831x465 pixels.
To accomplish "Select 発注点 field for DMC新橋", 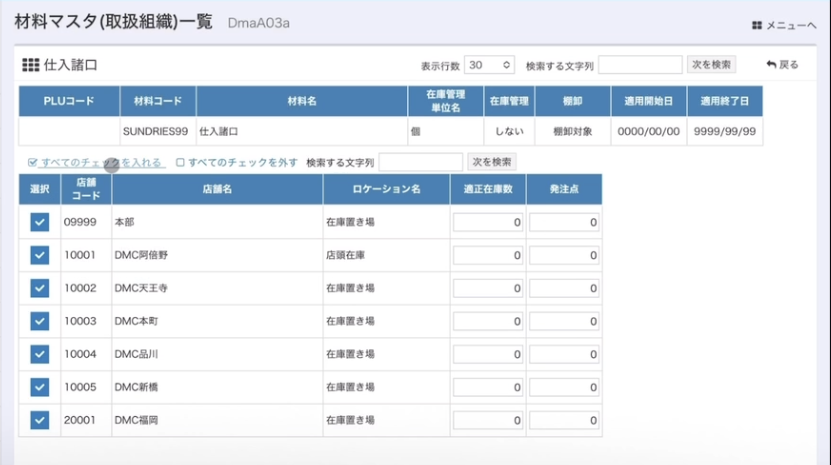I will pyautogui.click(x=564, y=387).
